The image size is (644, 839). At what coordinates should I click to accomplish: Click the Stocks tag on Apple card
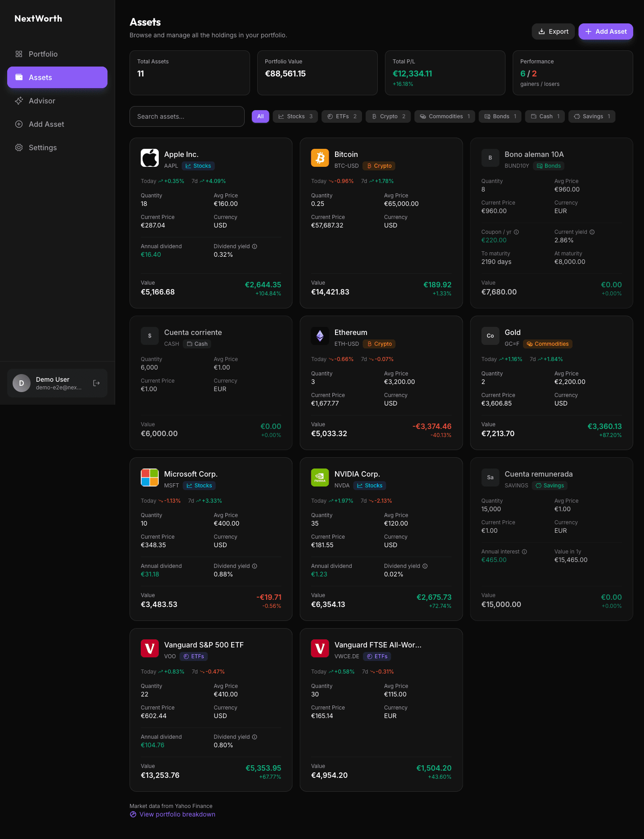pos(198,166)
